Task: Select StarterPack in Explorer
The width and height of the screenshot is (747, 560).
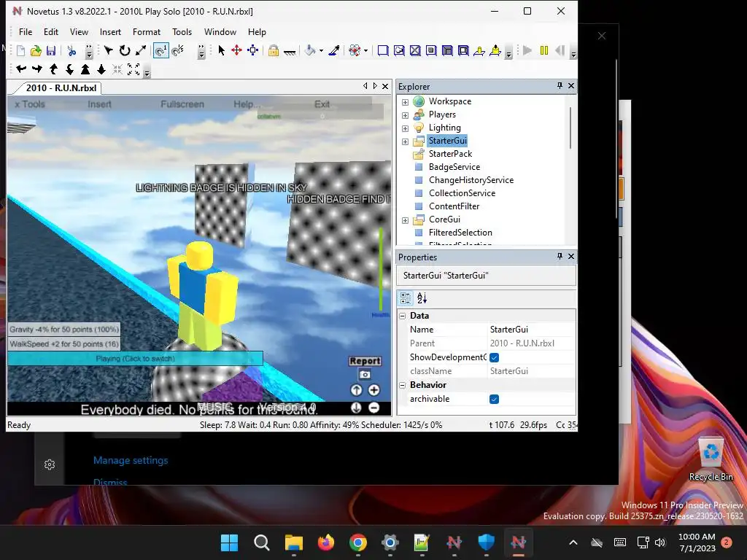Action: click(450, 154)
